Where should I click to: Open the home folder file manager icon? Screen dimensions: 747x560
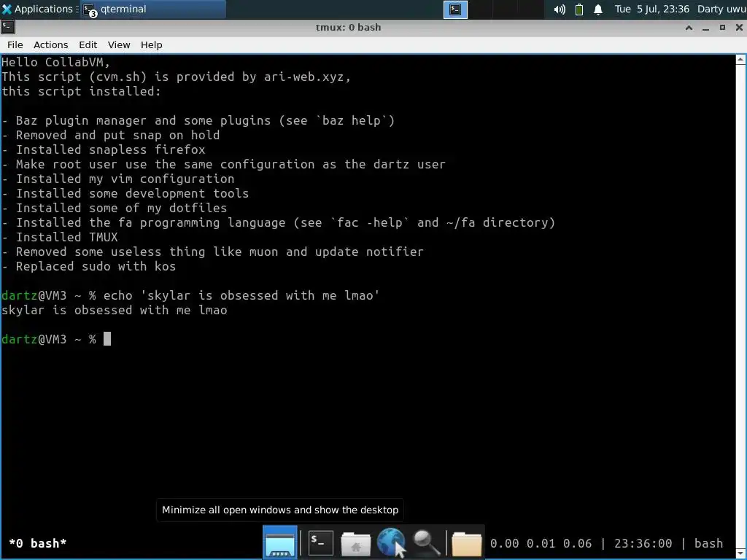355,542
